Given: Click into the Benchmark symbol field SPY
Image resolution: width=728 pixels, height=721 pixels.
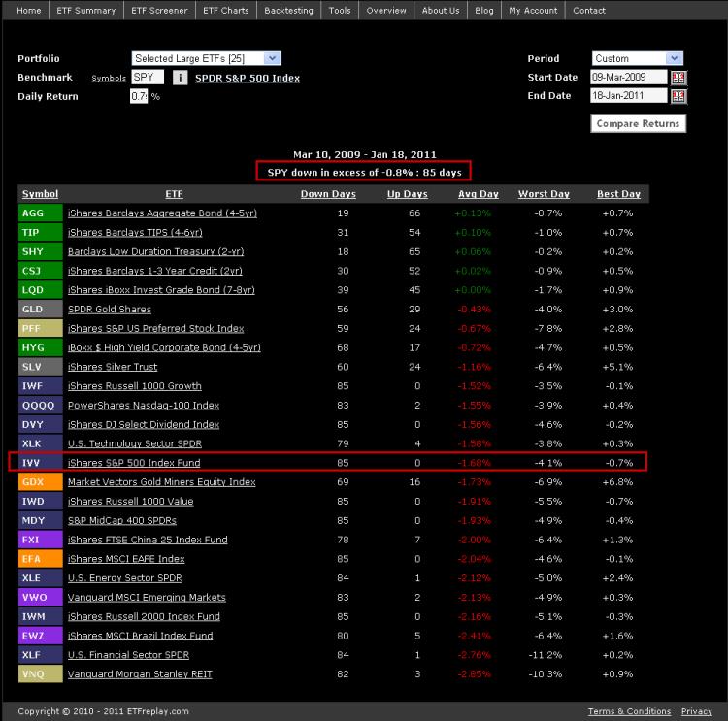Looking at the screenshot, I should [x=148, y=77].
